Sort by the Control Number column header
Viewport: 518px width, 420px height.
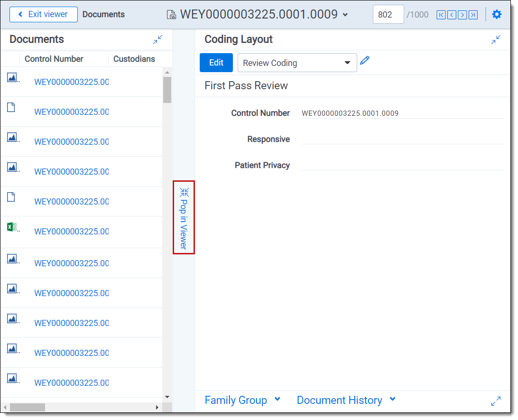[x=54, y=59]
